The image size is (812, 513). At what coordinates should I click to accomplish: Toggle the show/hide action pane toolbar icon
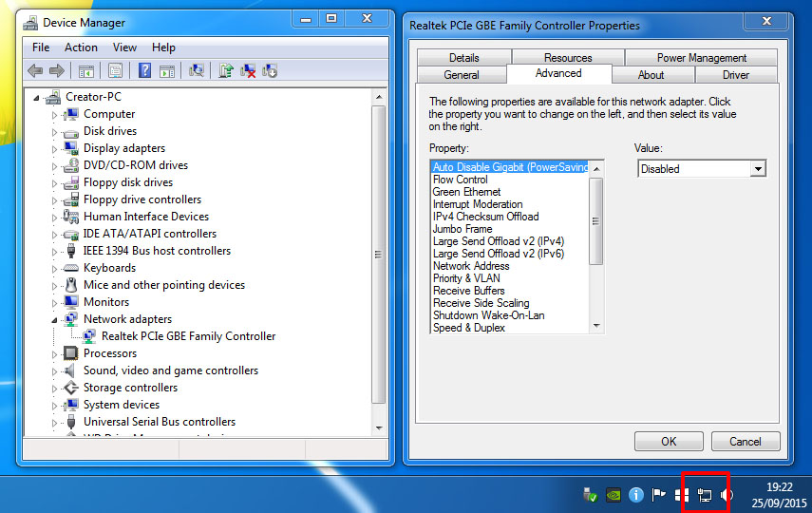(167, 71)
